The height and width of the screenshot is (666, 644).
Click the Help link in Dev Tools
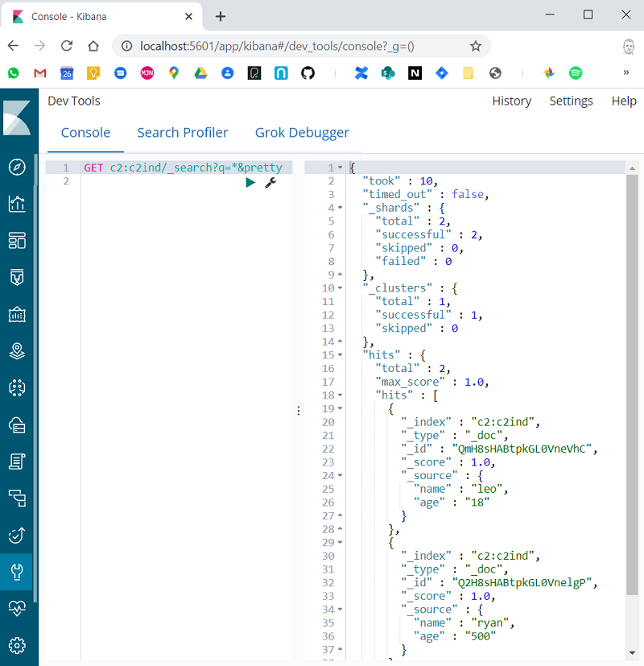tap(624, 101)
